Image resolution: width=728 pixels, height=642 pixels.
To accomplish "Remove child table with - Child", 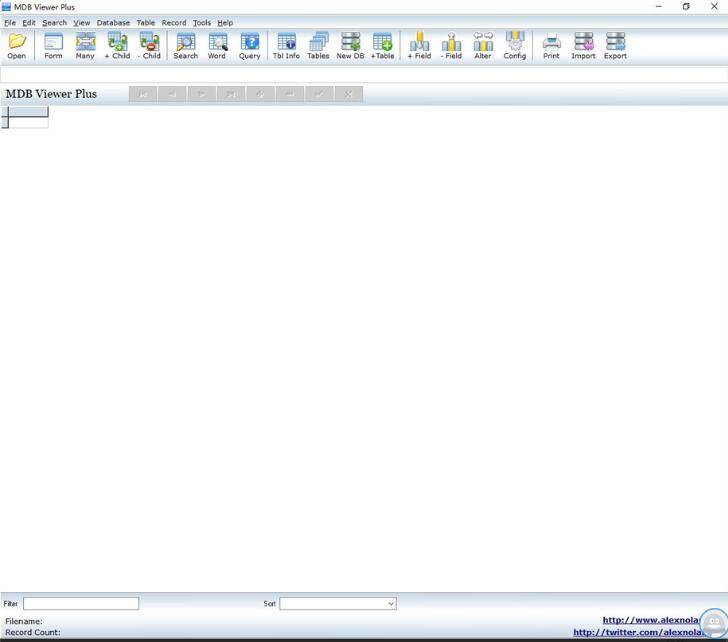I will tap(149, 45).
